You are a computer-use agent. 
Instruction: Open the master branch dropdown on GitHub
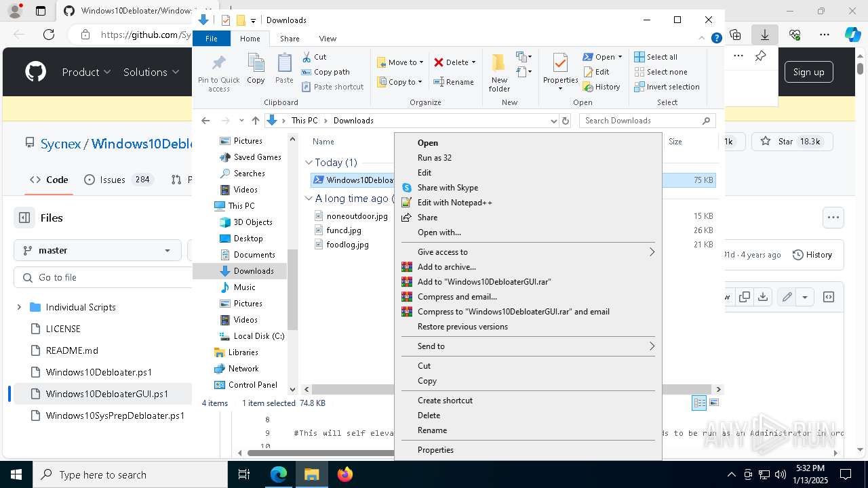pos(98,250)
